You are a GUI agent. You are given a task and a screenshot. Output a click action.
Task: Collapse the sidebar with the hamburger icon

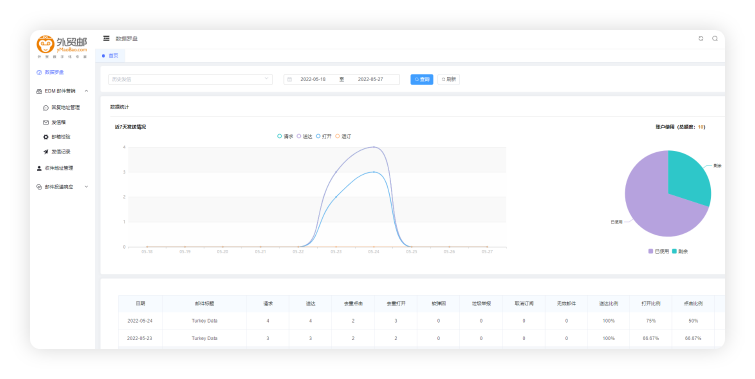pyautogui.click(x=106, y=39)
